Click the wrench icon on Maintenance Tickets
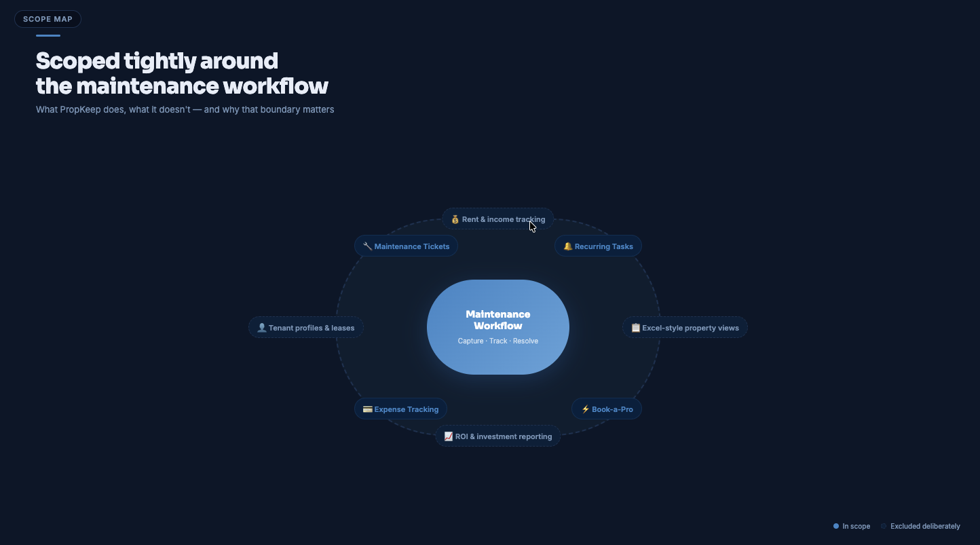Screen dimensions: 980x545 (x=367, y=246)
